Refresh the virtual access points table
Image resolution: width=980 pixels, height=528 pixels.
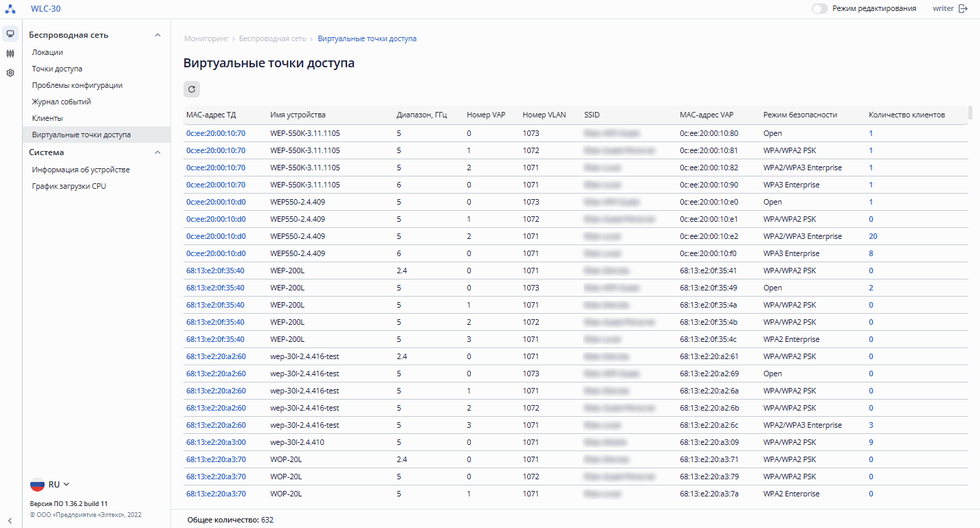click(192, 89)
